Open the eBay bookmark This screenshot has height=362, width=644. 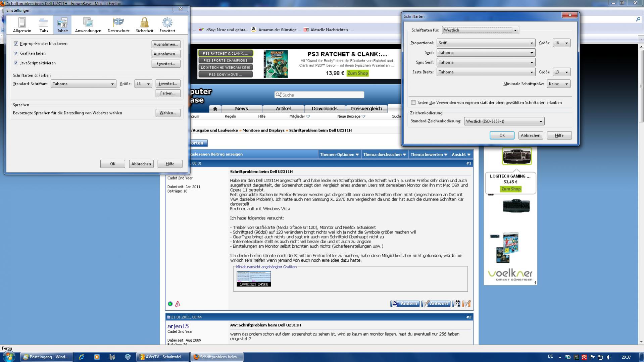click(x=224, y=30)
